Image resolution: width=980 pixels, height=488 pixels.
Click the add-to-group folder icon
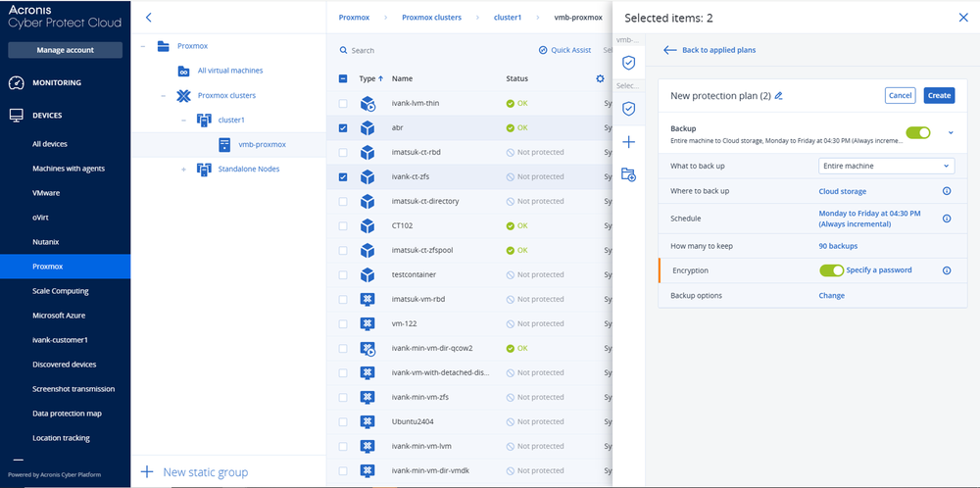click(629, 174)
